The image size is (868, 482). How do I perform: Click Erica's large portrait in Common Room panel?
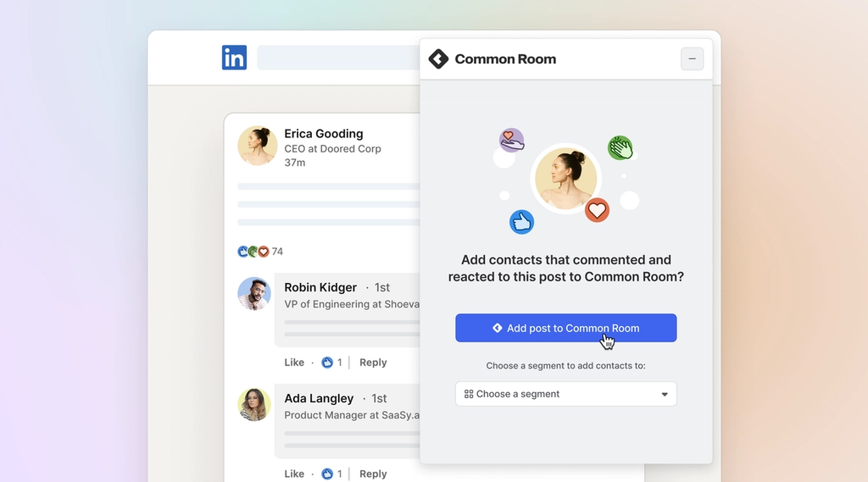(x=565, y=178)
